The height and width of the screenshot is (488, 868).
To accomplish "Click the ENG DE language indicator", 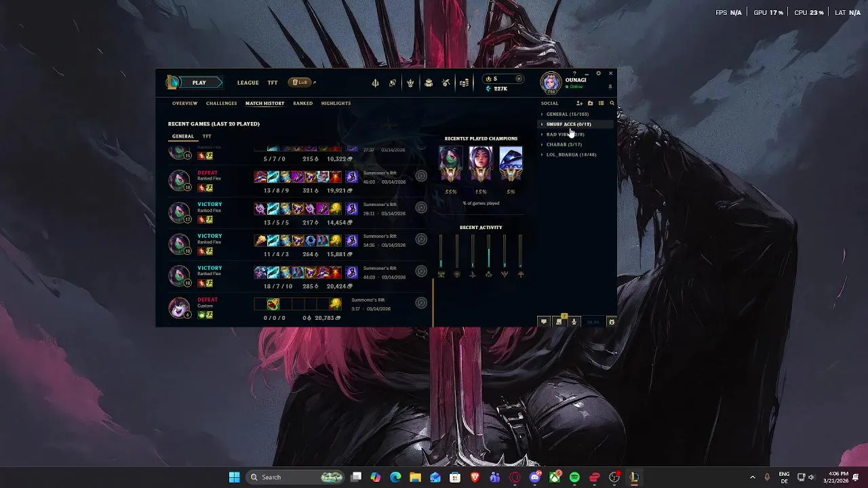I will coord(784,477).
